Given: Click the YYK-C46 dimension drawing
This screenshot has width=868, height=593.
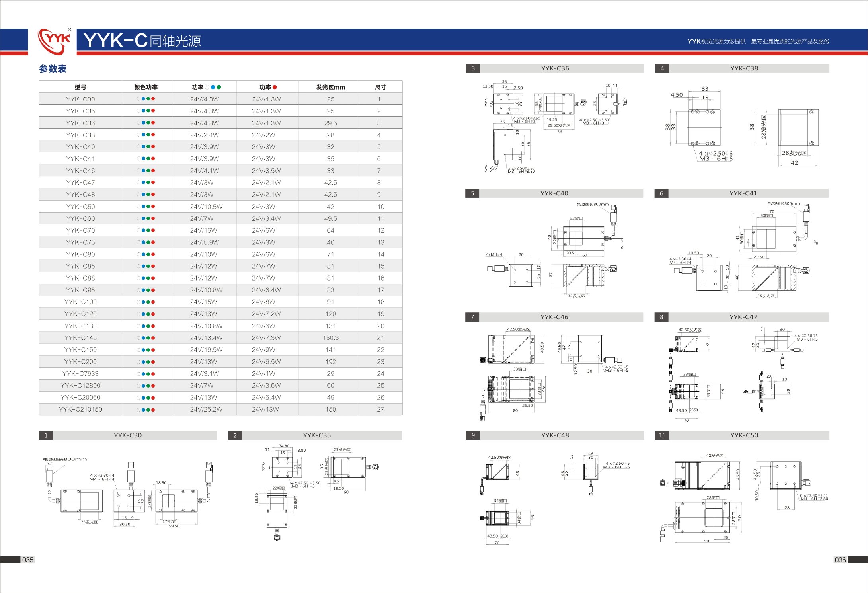Looking at the screenshot, I should click(554, 373).
